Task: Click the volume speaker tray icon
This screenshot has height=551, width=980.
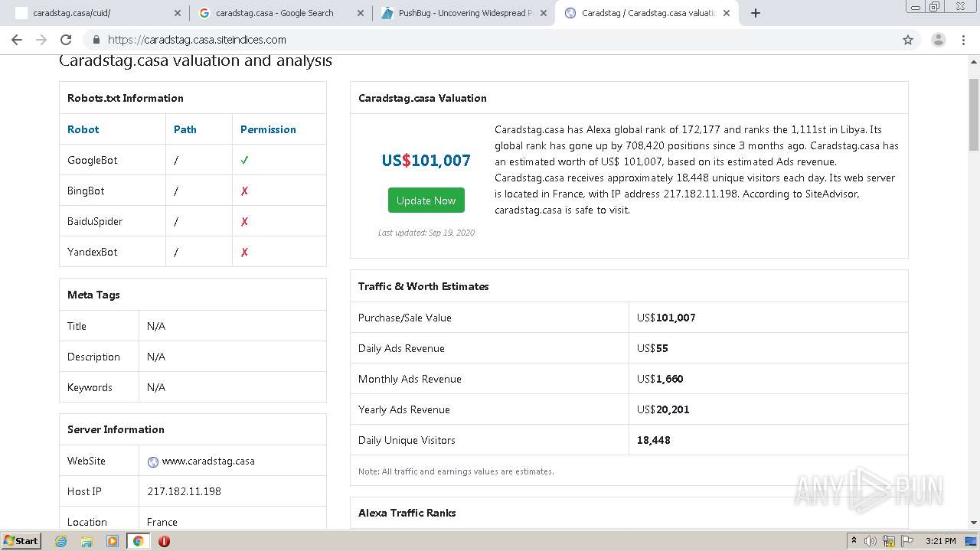Action: (871, 541)
